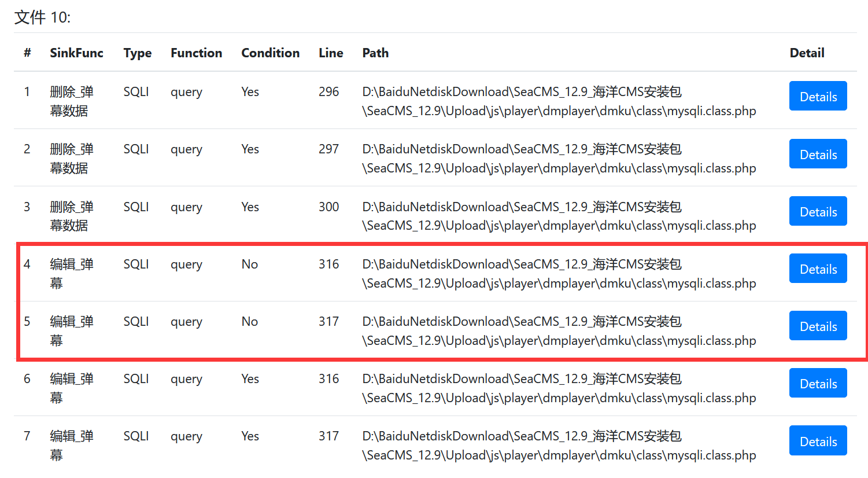
Task: Click the Line column header
Action: click(331, 53)
